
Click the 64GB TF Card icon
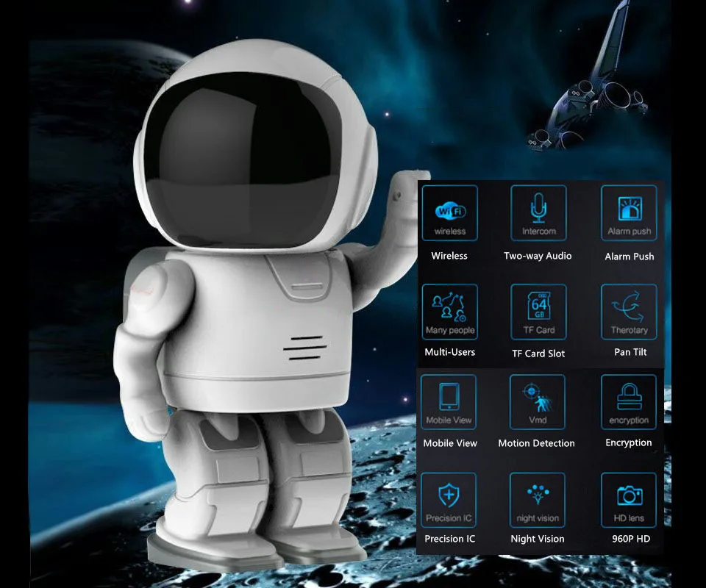pos(538,312)
